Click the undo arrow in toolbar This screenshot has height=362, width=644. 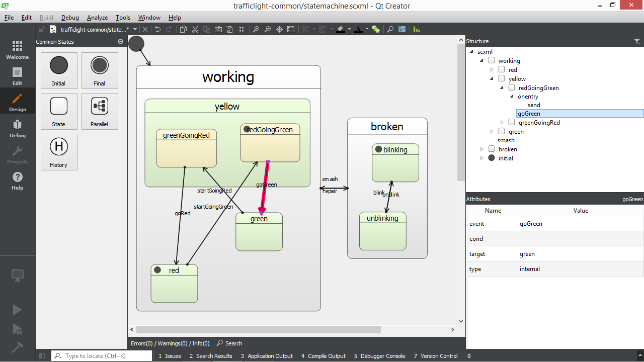(x=157, y=30)
